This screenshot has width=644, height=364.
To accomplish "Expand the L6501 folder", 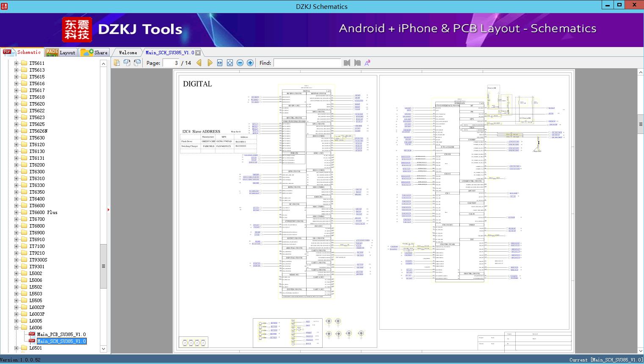I will [x=17, y=348].
